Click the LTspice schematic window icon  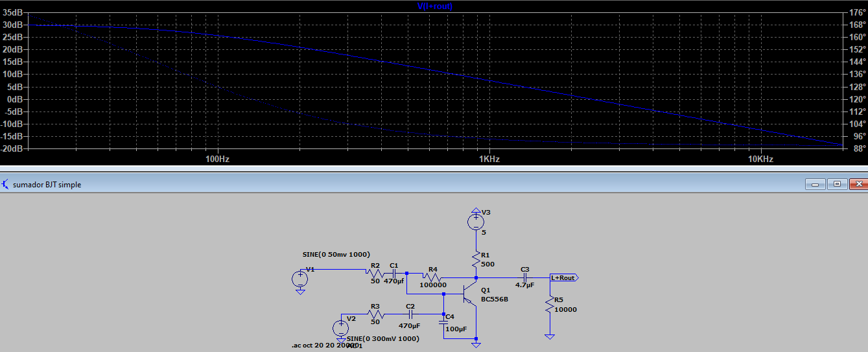click(6, 185)
